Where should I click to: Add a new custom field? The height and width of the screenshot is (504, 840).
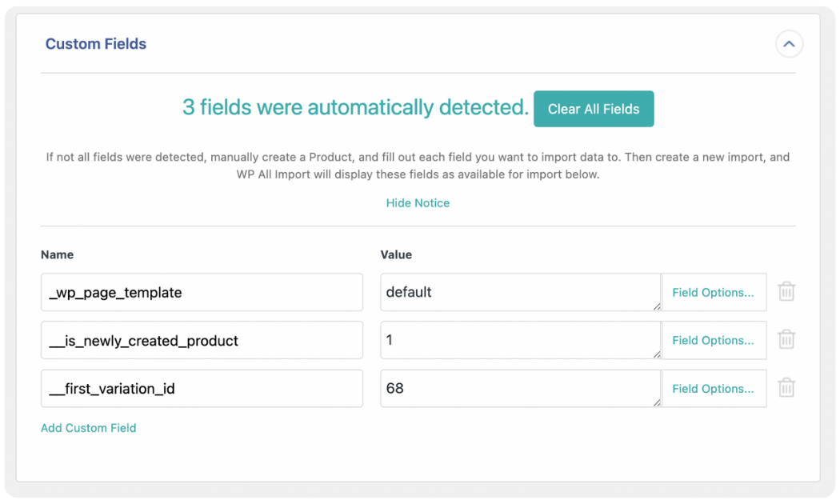(88, 427)
